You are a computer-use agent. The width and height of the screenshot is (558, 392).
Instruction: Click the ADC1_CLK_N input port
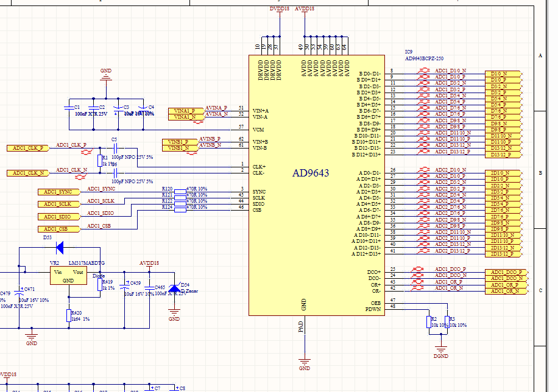[28, 173]
